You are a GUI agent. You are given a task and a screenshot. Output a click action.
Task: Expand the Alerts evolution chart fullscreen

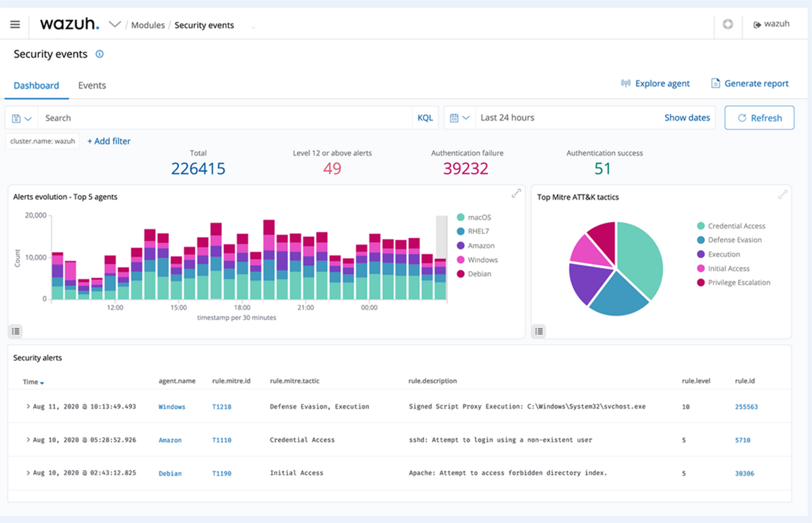tap(516, 194)
